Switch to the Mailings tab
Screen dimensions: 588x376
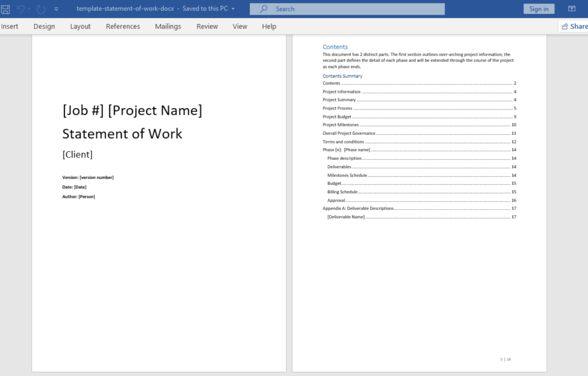[168, 26]
